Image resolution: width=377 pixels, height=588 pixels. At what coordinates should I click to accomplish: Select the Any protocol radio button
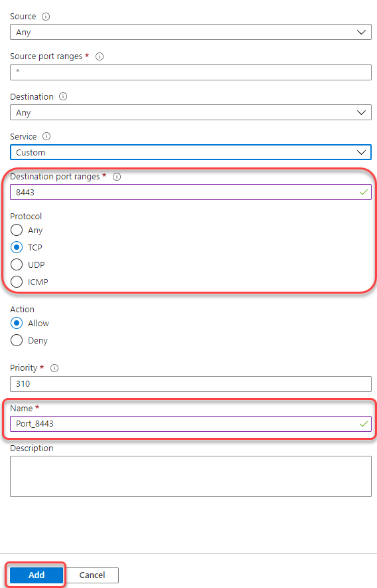[x=17, y=230]
